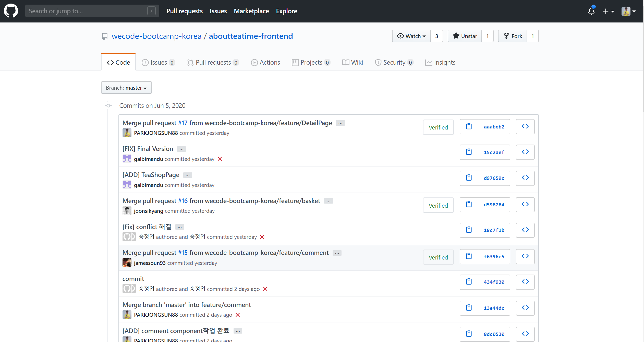Switch to the Actions tab
Screen dimensions: 644x342
265,62
